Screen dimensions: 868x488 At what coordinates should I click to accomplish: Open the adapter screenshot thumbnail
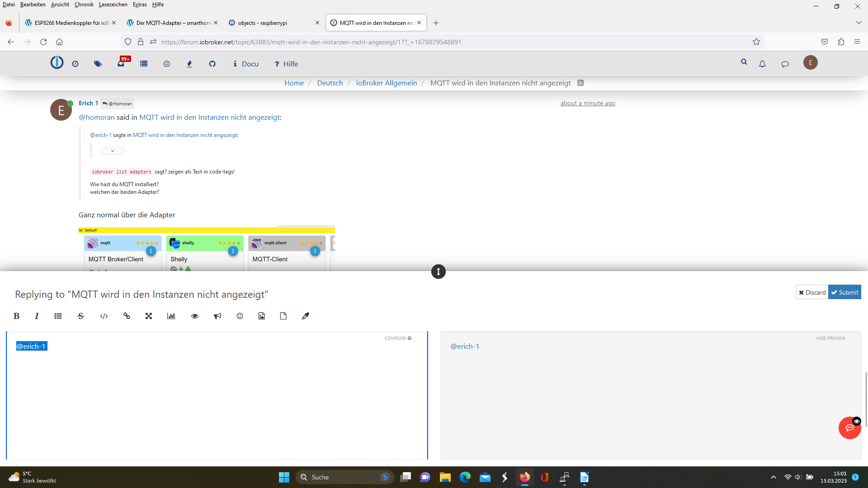click(207, 249)
